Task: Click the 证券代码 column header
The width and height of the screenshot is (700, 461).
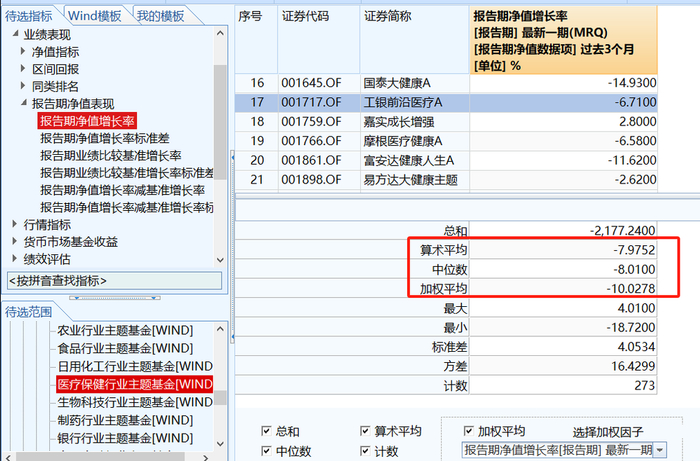Action: tap(319, 39)
